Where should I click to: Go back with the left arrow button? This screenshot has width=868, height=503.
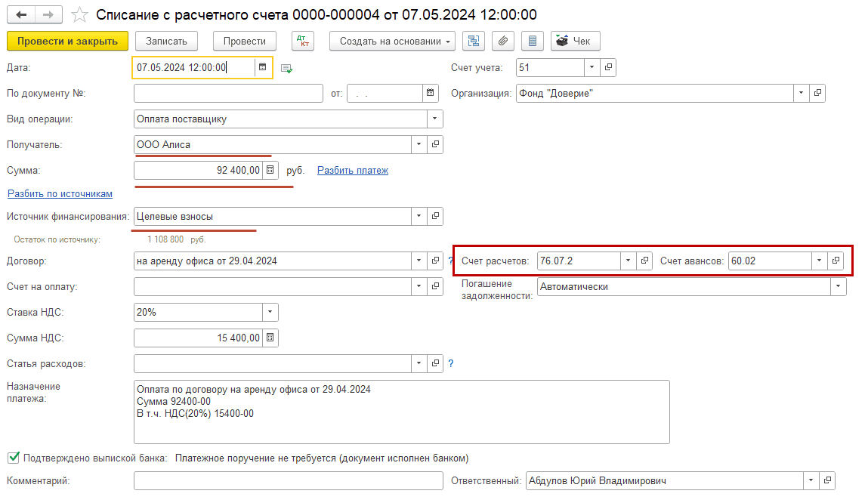click(x=21, y=14)
